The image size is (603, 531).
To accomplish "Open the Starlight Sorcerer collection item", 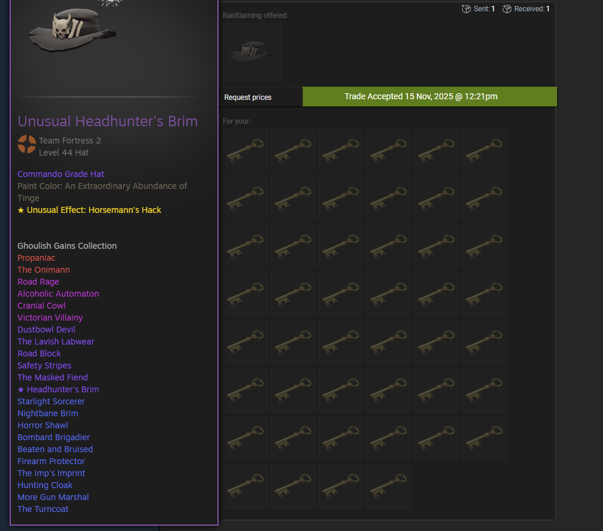I will (x=51, y=401).
